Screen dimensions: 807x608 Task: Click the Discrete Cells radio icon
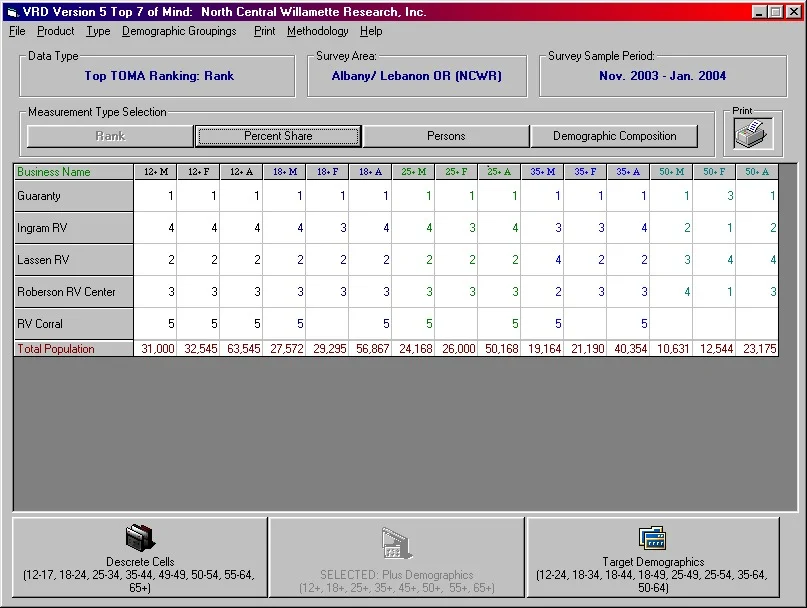[x=139, y=537]
